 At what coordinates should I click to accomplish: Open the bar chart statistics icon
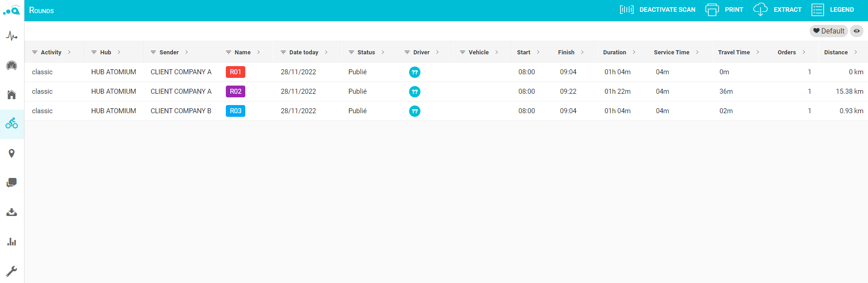[x=12, y=242]
